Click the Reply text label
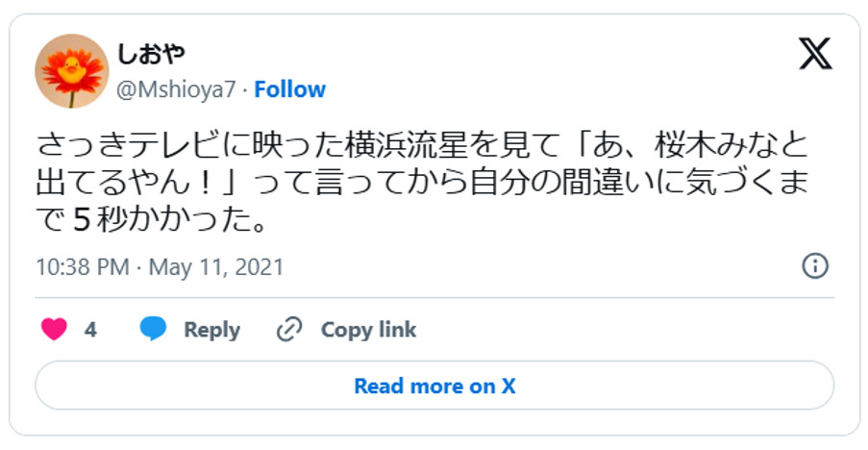868x450 pixels. coord(211,330)
